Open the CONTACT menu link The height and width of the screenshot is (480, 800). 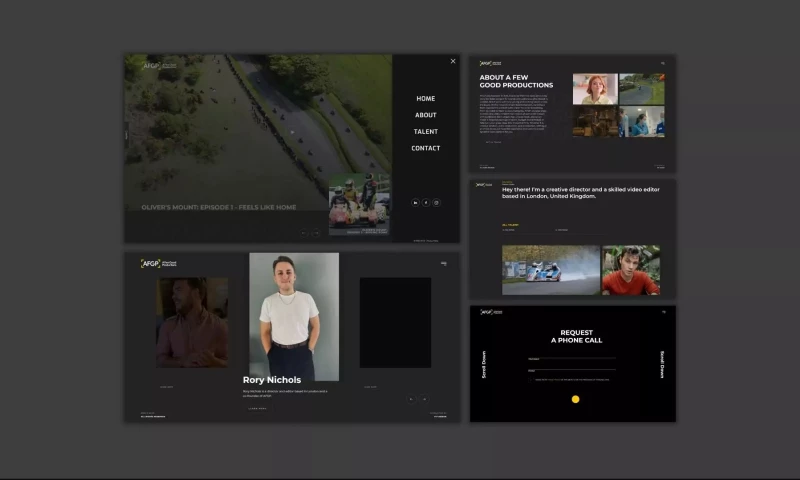coord(426,148)
